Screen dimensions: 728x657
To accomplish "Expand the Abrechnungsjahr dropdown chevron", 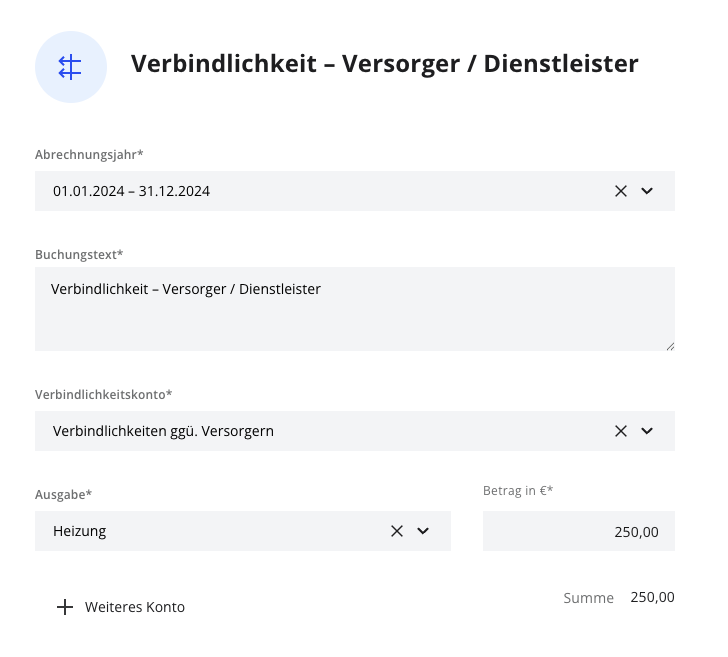I will pos(647,191).
